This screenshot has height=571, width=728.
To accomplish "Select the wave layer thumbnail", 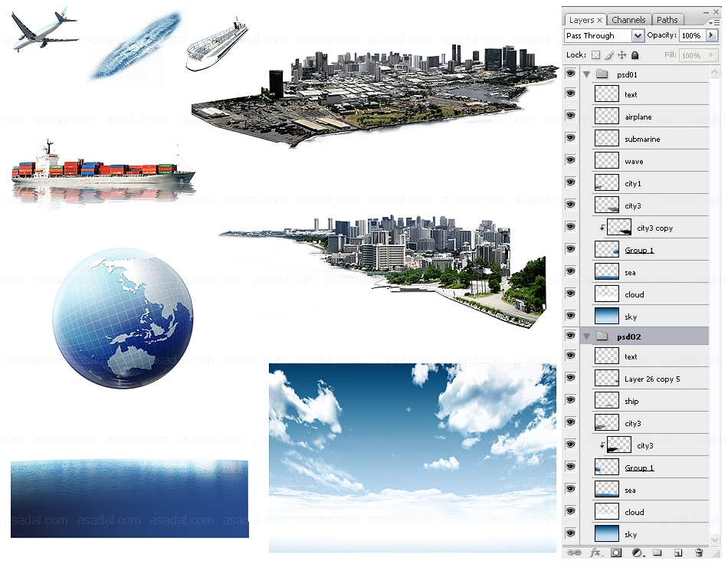I will pyautogui.click(x=607, y=161).
